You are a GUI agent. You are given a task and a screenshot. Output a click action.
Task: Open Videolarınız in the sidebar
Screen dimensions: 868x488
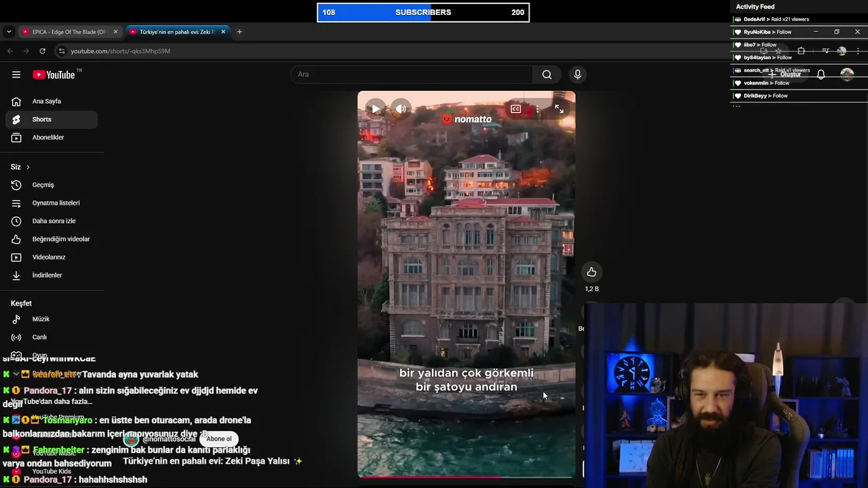[x=52, y=257]
